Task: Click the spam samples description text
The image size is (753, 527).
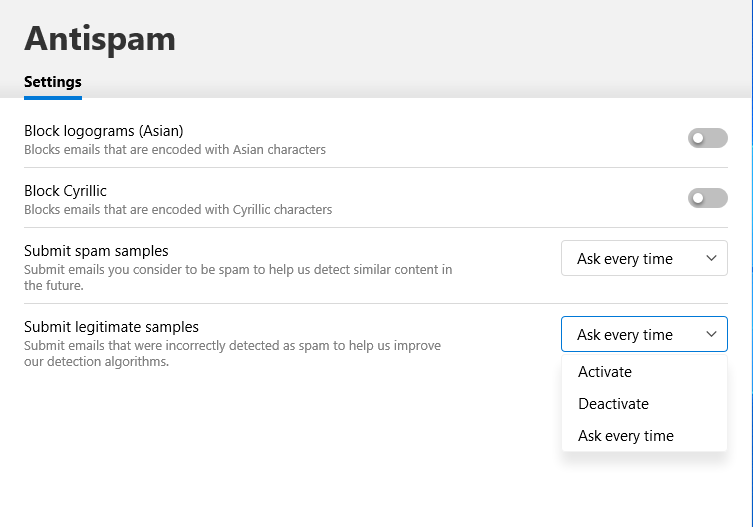Action: (x=238, y=277)
